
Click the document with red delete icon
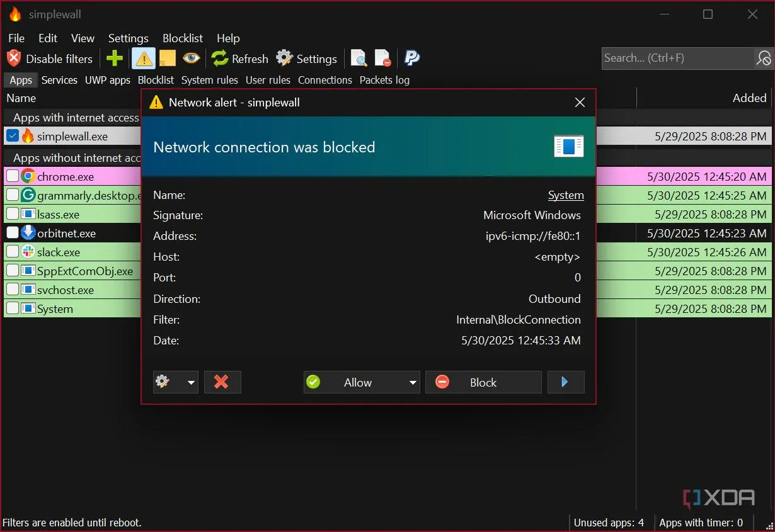tap(383, 59)
